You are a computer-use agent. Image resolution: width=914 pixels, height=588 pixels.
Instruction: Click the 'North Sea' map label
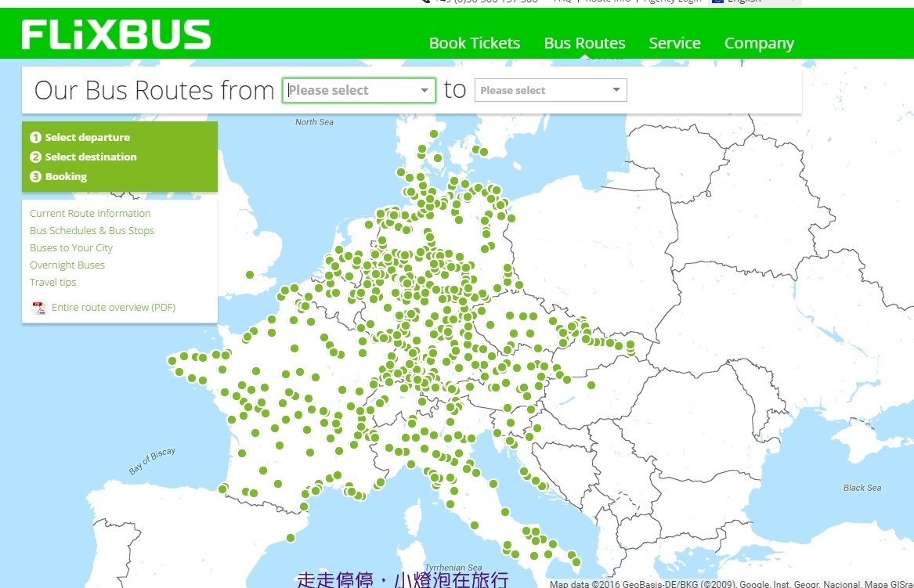coord(314,122)
